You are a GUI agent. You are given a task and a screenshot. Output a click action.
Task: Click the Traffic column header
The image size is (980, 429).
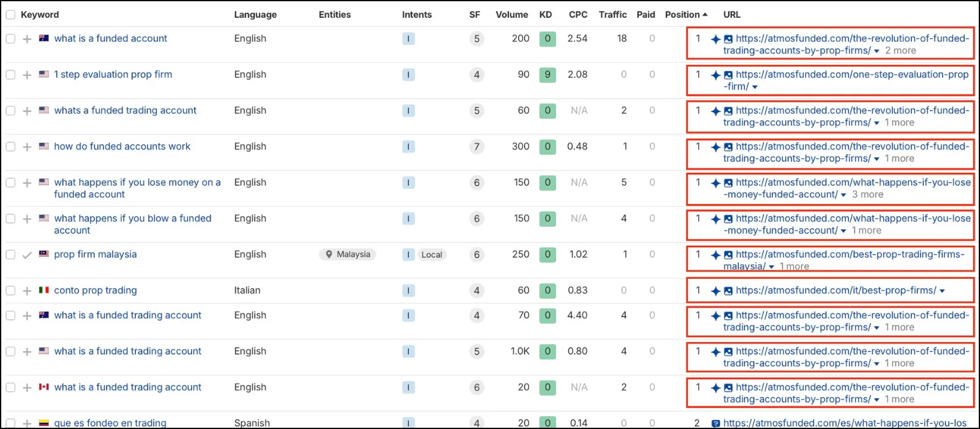612,15
